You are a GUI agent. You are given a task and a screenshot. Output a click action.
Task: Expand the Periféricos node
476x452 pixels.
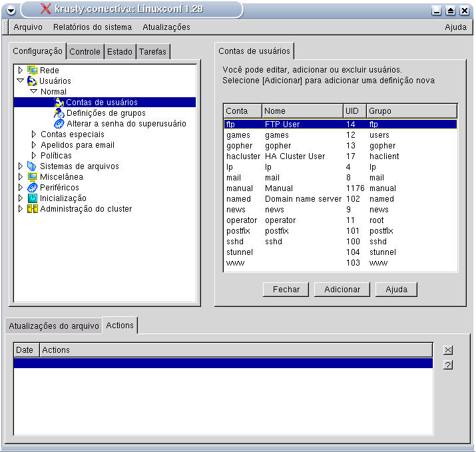click(21, 187)
